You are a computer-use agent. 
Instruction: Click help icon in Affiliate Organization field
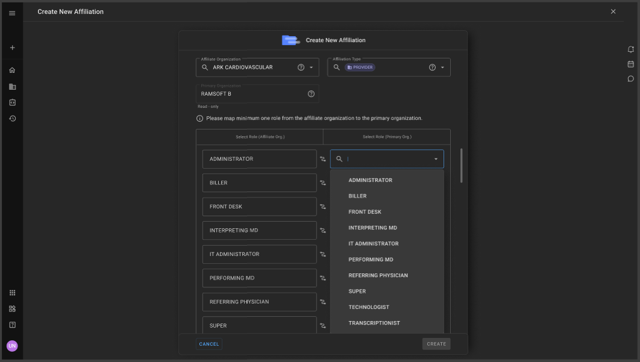[x=301, y=67]
